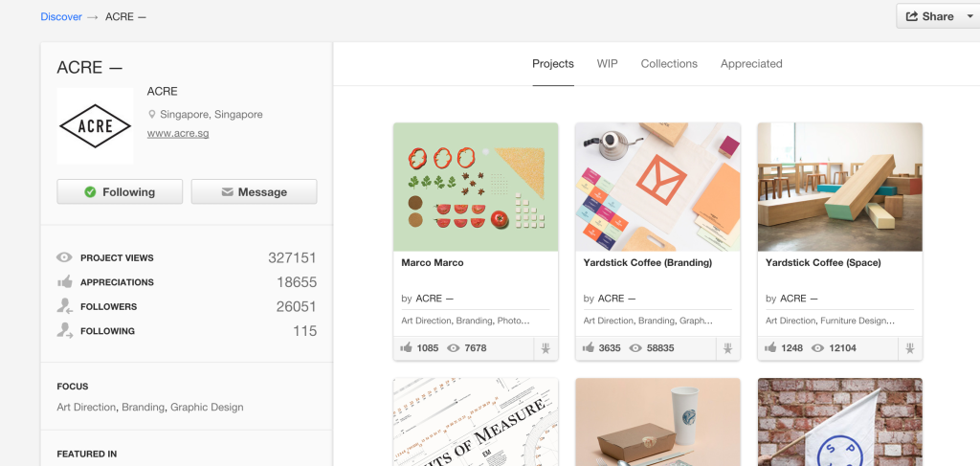The height and width of the screenshot is (466, 980).
Task: Click thumbs-up icon on Marco Marco card
Action: coord(406,348)
